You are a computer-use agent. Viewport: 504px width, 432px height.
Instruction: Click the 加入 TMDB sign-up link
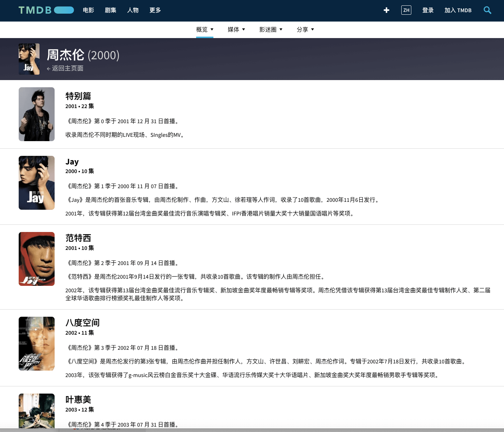pyautogui.click(x=458, y=10)
